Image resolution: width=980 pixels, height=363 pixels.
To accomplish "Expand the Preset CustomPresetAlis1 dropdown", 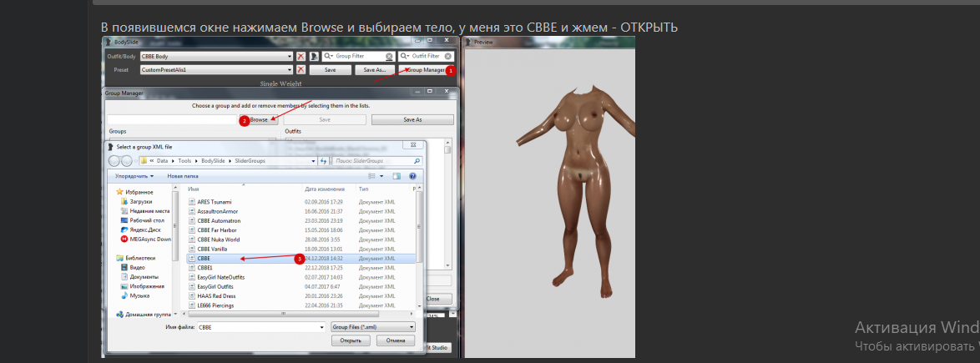I will point(290,70).
